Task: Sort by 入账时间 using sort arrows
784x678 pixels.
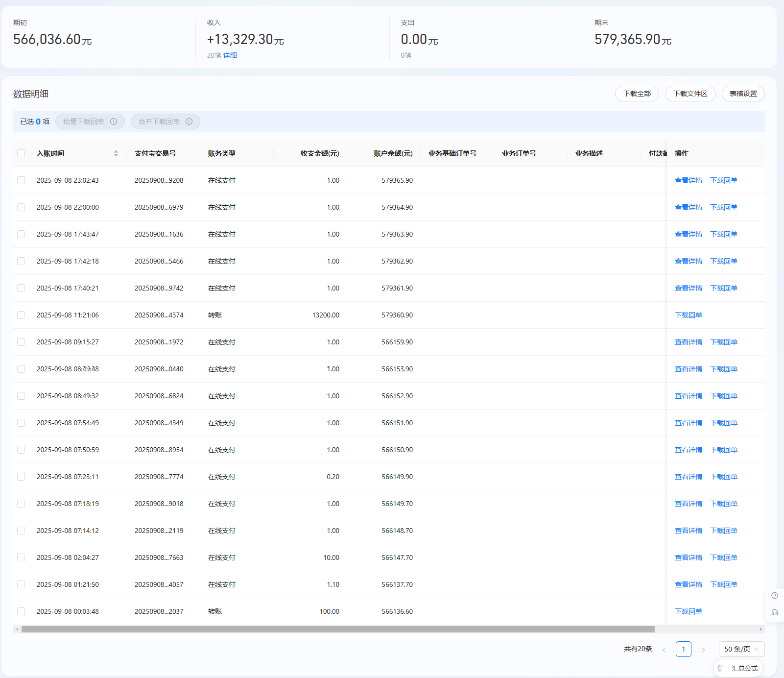Action: 116,153
